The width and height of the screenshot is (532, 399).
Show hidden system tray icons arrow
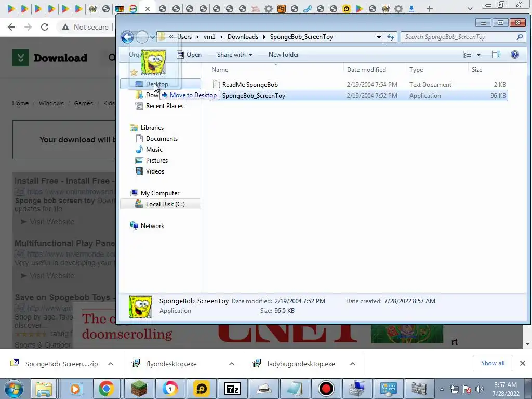(x=442, y=389)
